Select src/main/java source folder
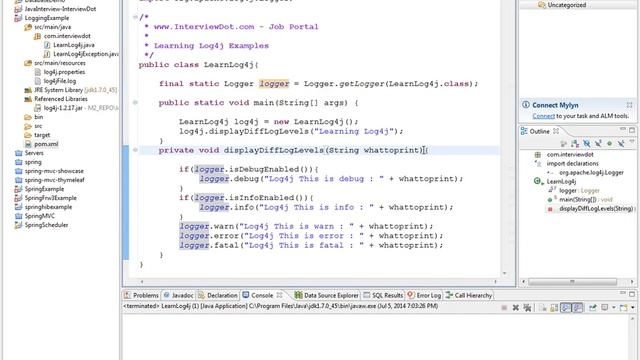This screenshot has width=640, height=360. click(53, 27)
